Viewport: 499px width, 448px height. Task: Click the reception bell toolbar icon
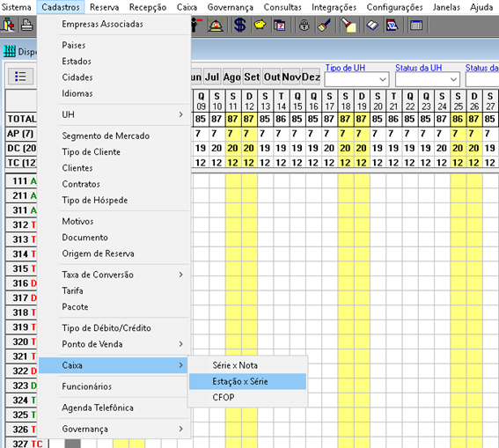(216, 25)
